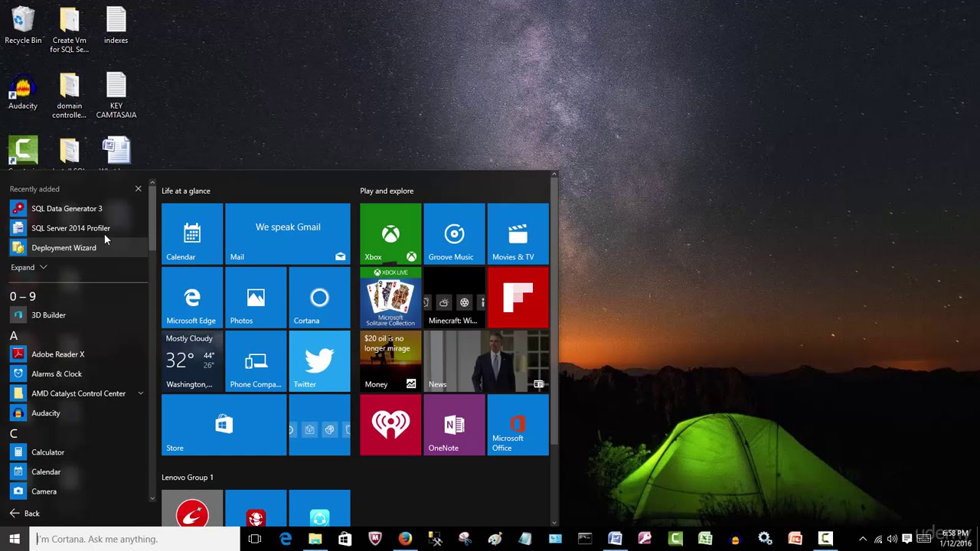Screen dimensions: 980x551
Task: Launch Microsoft Edge tile
Action: pyautogui.click(x=192, y=297)
